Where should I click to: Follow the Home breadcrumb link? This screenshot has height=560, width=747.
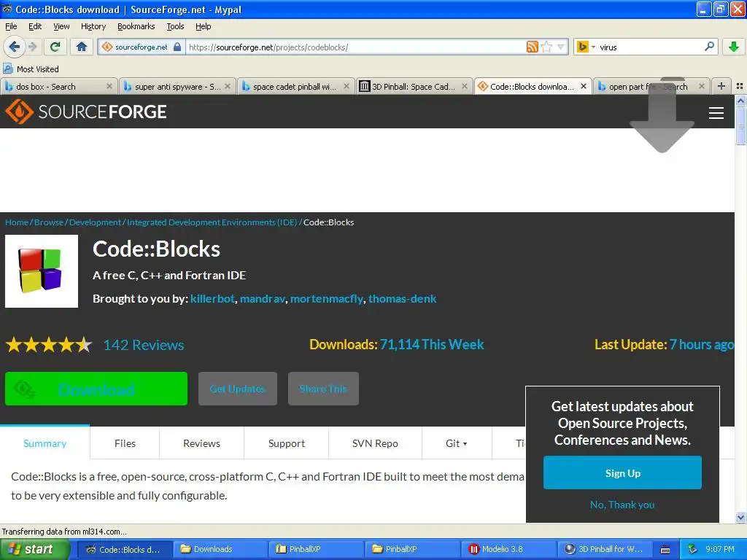(17, 222)
